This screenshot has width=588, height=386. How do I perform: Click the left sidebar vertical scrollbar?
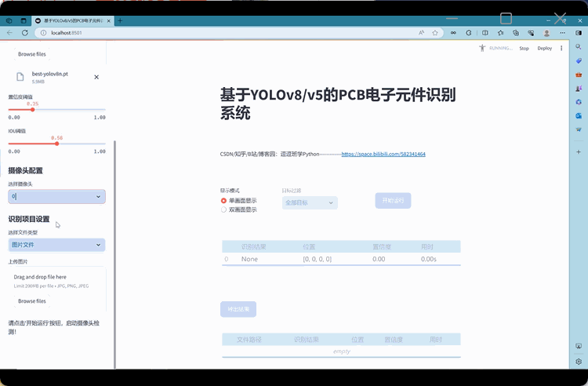(114, 255)
